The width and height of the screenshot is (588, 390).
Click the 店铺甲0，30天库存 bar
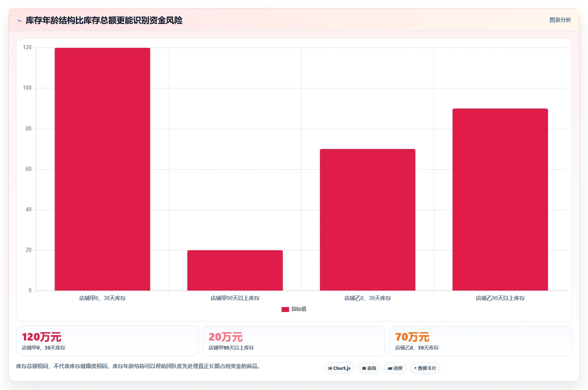pyautogui.click(x=102, y=169)
